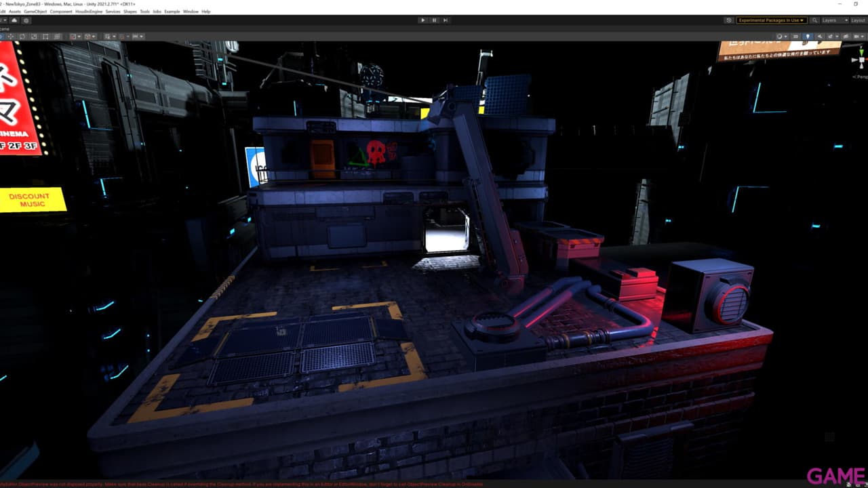The width and height of the screenshot is (868, 488).
Task: Toggle Scene lighting with the lightbulb
Action: (808, 36)
